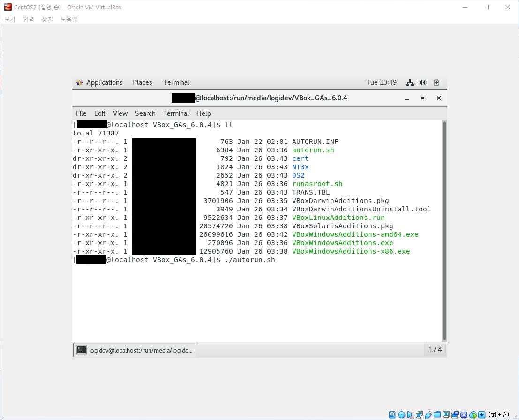Open the terminal Search menu
Image resolution: width=519 pixels, height=420 pixels.
pyautogui.click(x=145, y=113)
